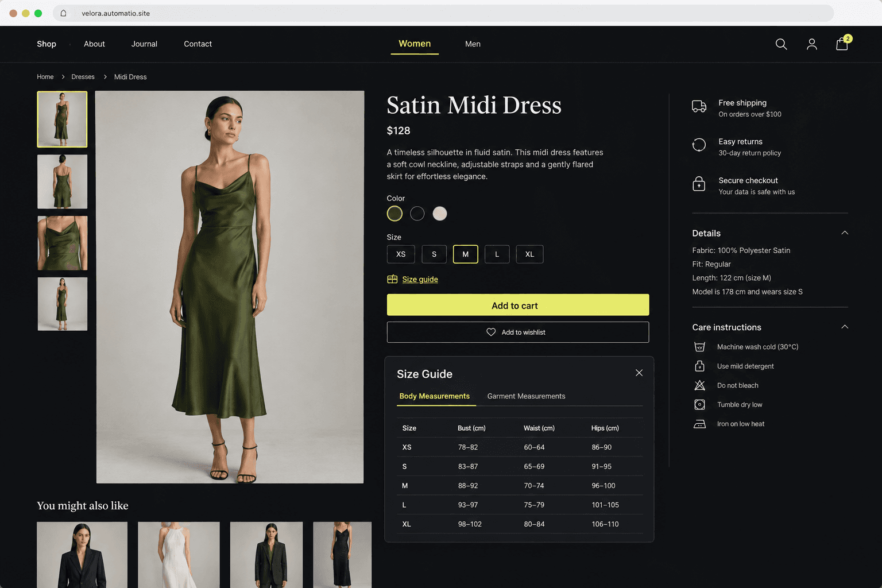Screen dimensions: 882x588
Task: Go to Home breadcrumb link
Action: pyautogui.click(x=45, y=77)
